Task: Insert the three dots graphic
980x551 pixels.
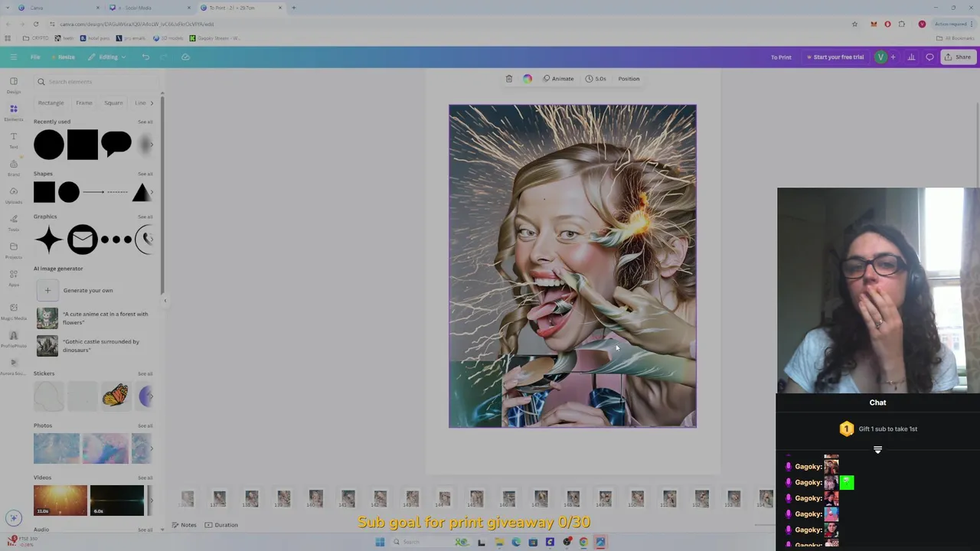Action: [116, 240]
